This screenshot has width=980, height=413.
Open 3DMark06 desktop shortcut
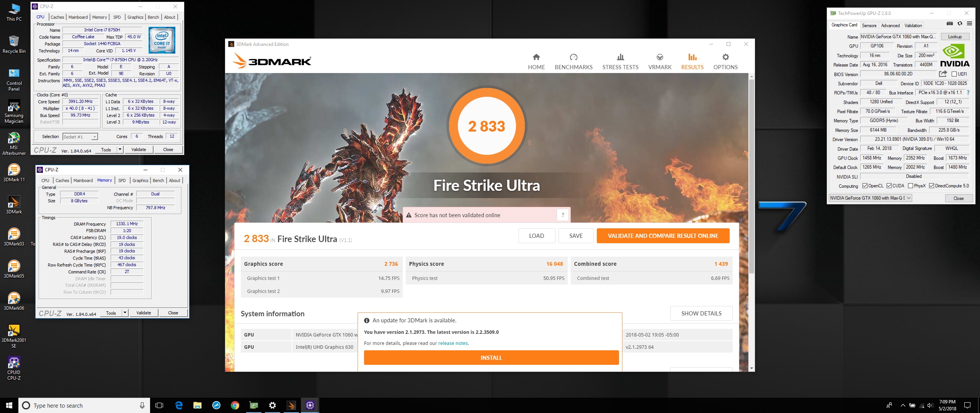(x=14, y=301)
